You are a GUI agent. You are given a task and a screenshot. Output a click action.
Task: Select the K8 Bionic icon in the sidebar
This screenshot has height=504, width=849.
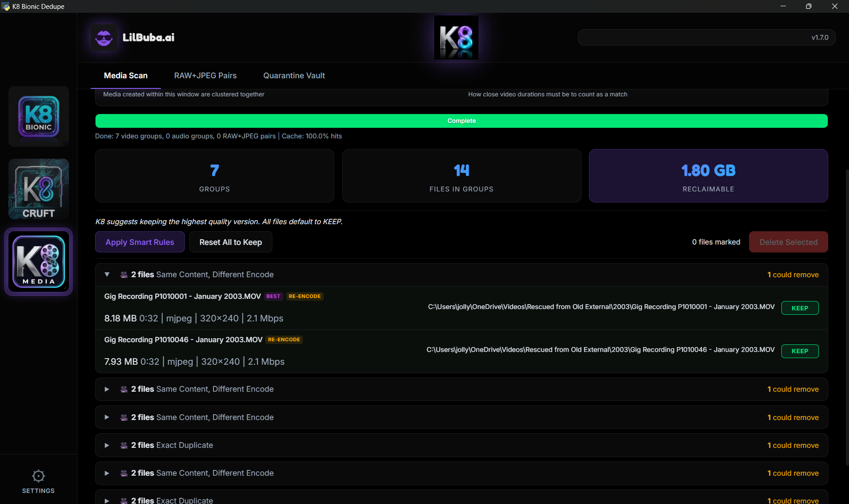point(38,116)
